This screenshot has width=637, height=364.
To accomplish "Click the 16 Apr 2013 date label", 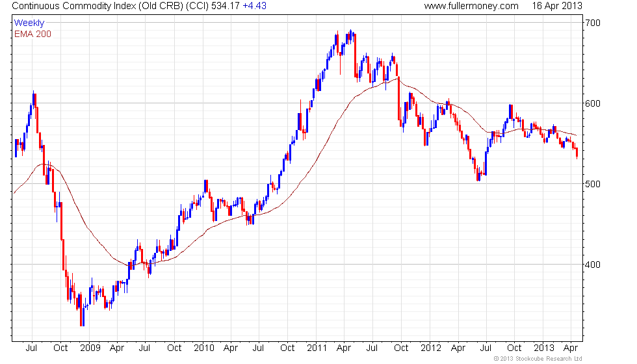I will pos(557,6).
